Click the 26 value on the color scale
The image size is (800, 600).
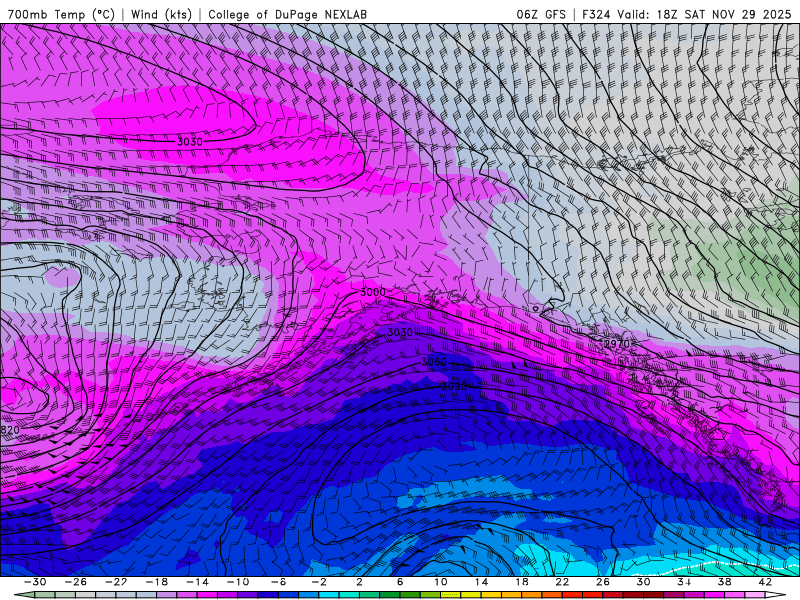pyautogui.click(x=603, y=582)
